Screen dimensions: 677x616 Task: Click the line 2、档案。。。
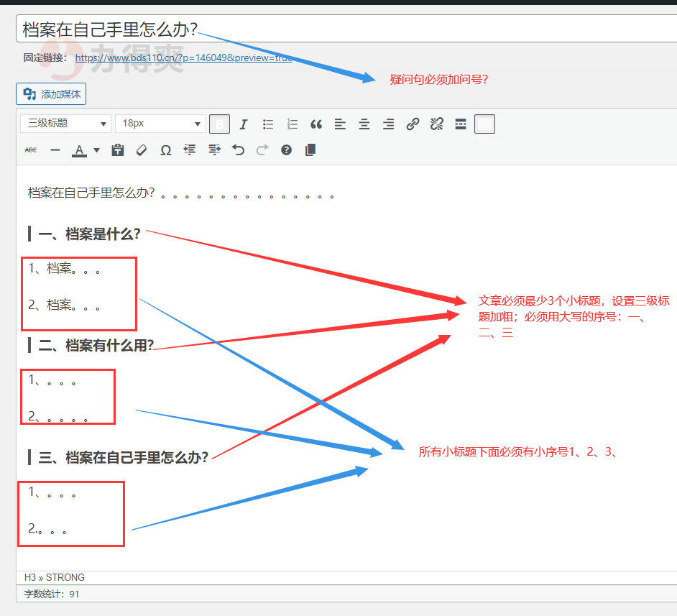65,305
